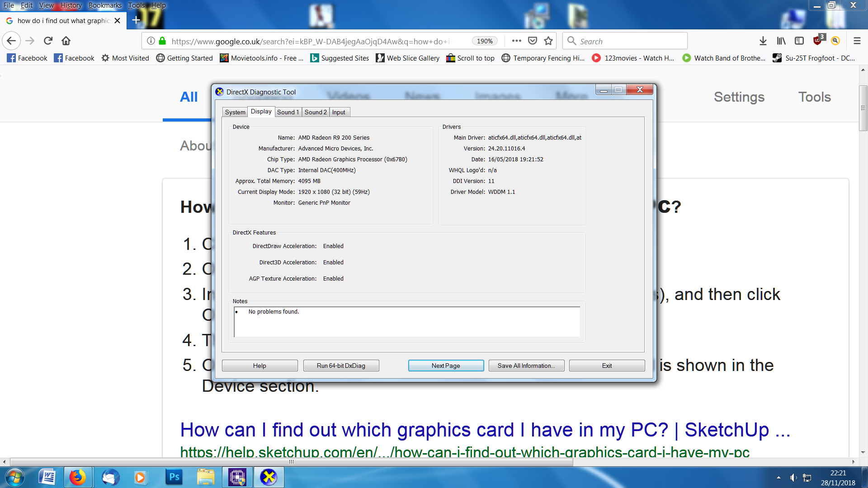Click the 190% zoom level indicator
Viewport: 868px width, 488px height.
pos(485,41)
